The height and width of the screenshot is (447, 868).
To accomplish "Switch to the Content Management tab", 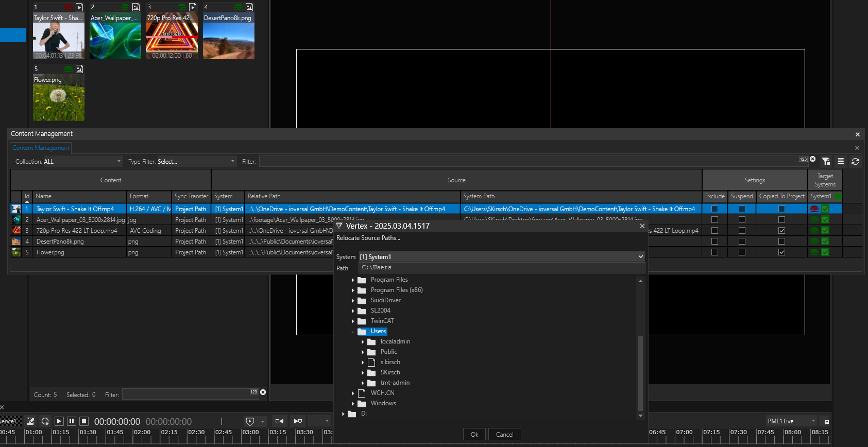I will [x=41, y=148].
